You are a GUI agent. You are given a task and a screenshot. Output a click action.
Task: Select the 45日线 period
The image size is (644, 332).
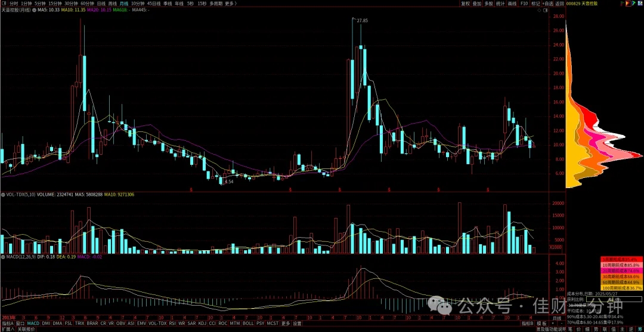tap(154, 4)
